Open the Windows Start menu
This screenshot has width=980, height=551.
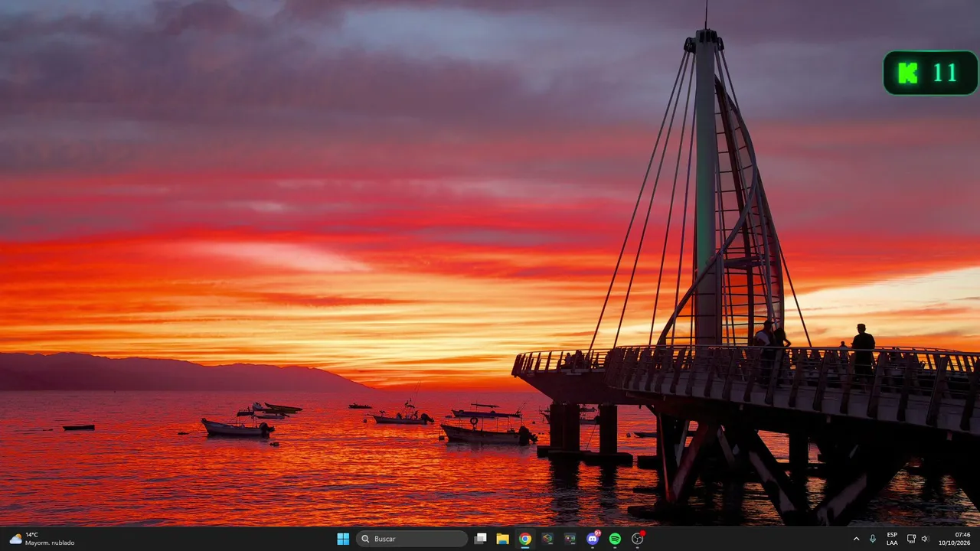(343, 539)
